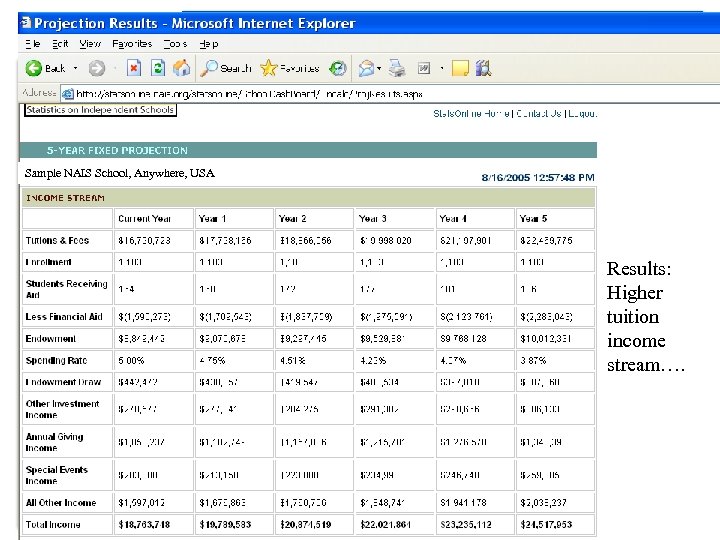Viewport: 720px width, 540px height.
Task: Open the Mail dropdown arrow
Action: point(379,68)
